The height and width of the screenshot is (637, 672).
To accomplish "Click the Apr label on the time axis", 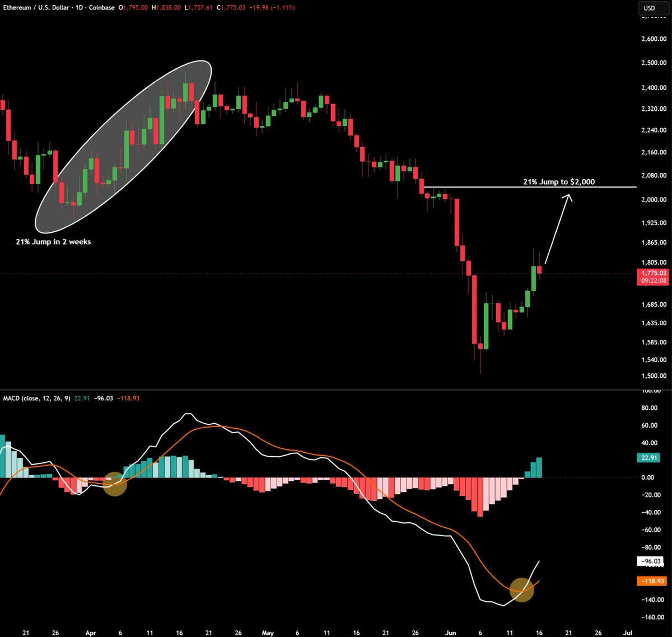I will pyautogui.click(x=90, y=633).
